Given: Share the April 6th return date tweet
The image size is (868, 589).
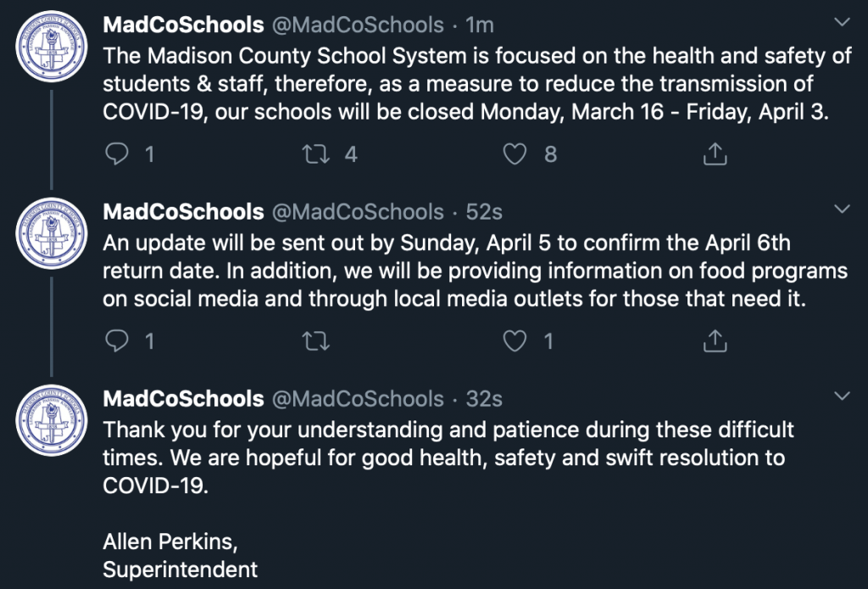Looking at the screenshot, I should pyautogui.click(x=715, y=341).
